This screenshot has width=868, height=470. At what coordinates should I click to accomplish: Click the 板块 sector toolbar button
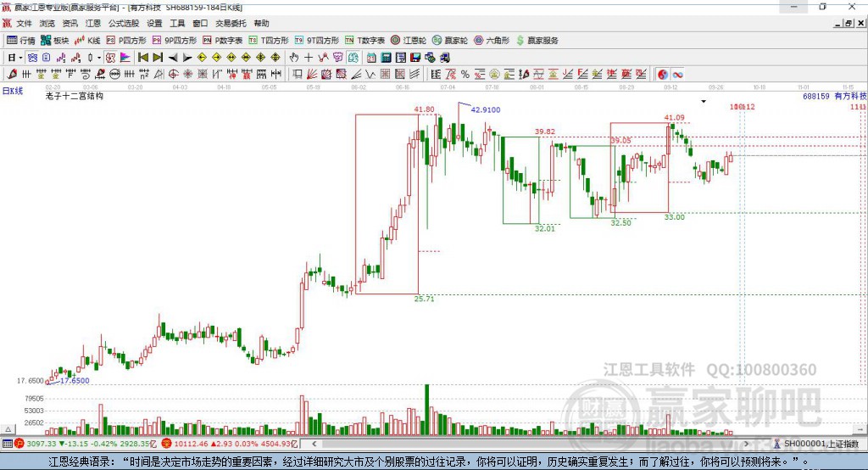pos(54,41)
